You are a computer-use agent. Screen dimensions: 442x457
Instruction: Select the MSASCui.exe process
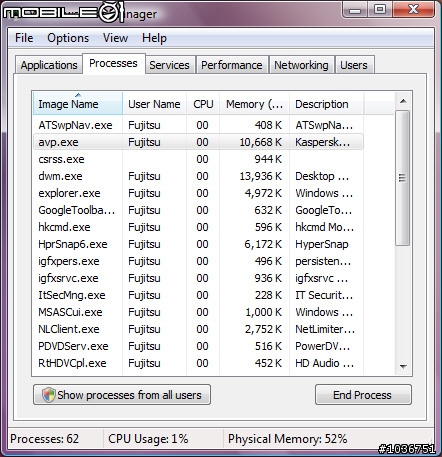[x=198, y=312]
